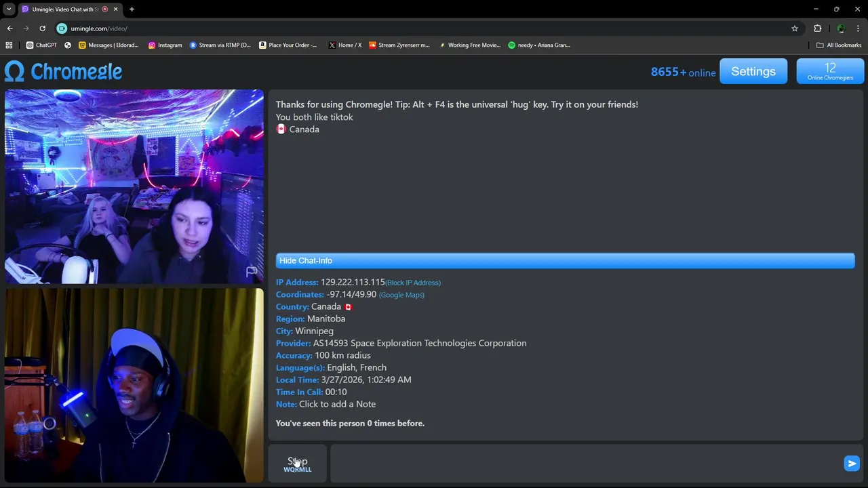Click Block IP Address link
Screen dimensions: 868x488
[413, 283]
